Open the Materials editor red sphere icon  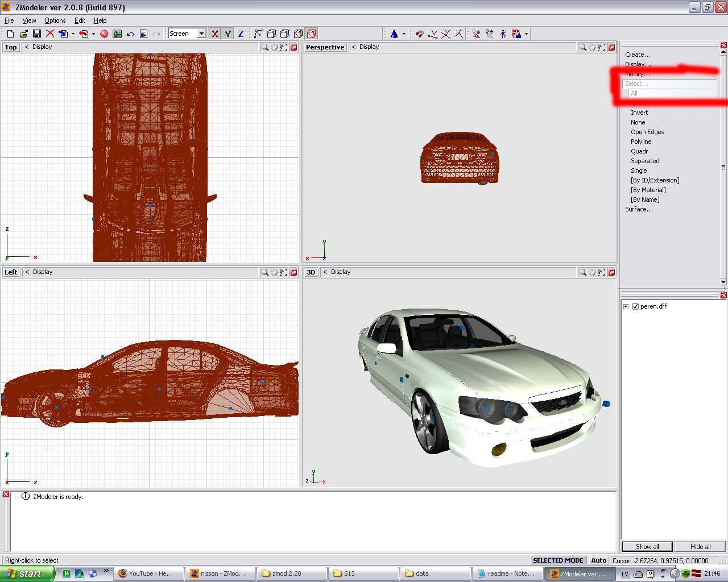[104, 34]
